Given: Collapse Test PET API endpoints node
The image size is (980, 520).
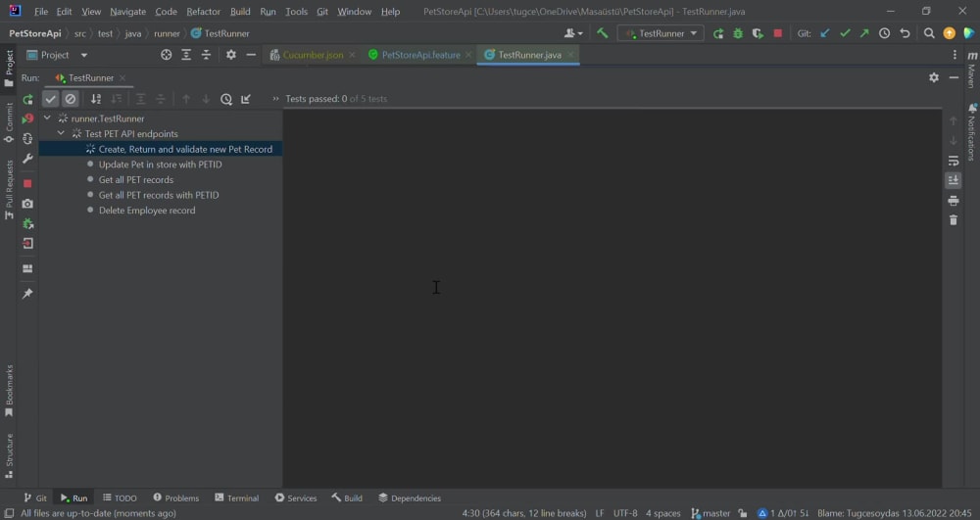Looking at the screenshot, I should (x=61, y=133).
